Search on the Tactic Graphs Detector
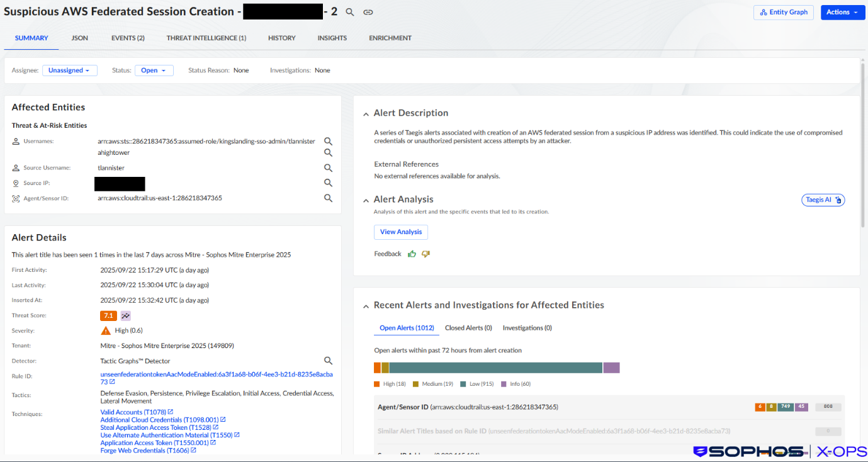Screen dimensions: 868x462 point(328,360)
